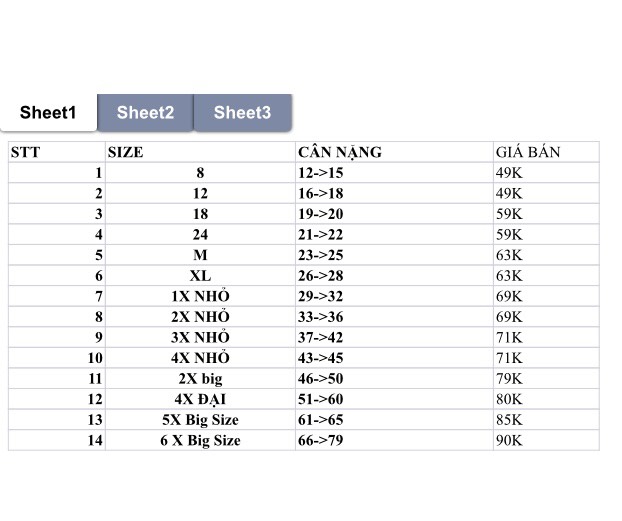Viewport: 622px width, 521px height.
Task: Click the size cell labeled XL
Action: tap(200, 275)
